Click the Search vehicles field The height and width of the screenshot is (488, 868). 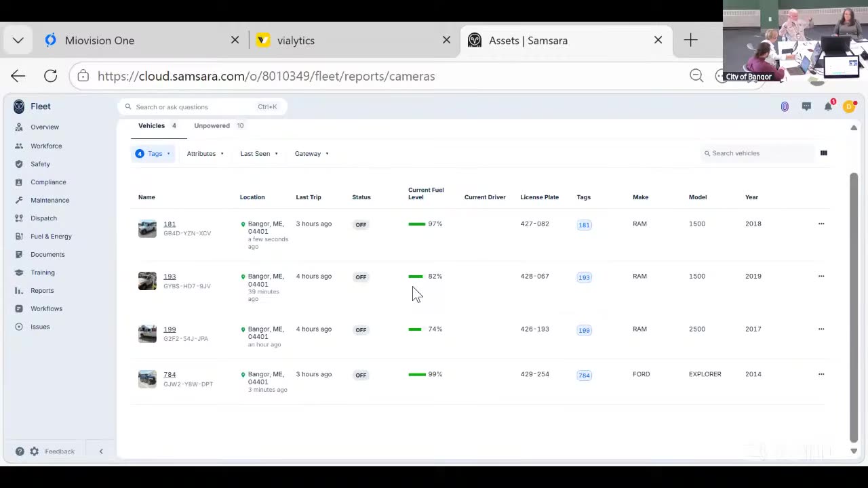point(757,153)
